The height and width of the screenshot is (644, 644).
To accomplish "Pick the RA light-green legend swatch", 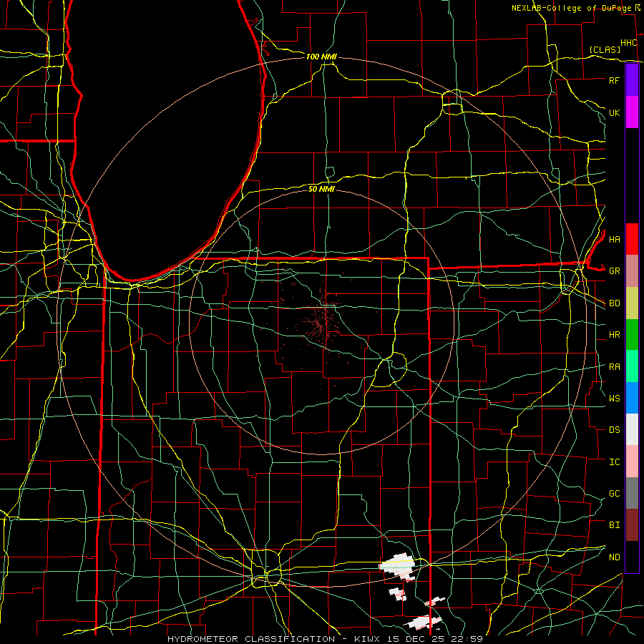I will click(632, 366).
